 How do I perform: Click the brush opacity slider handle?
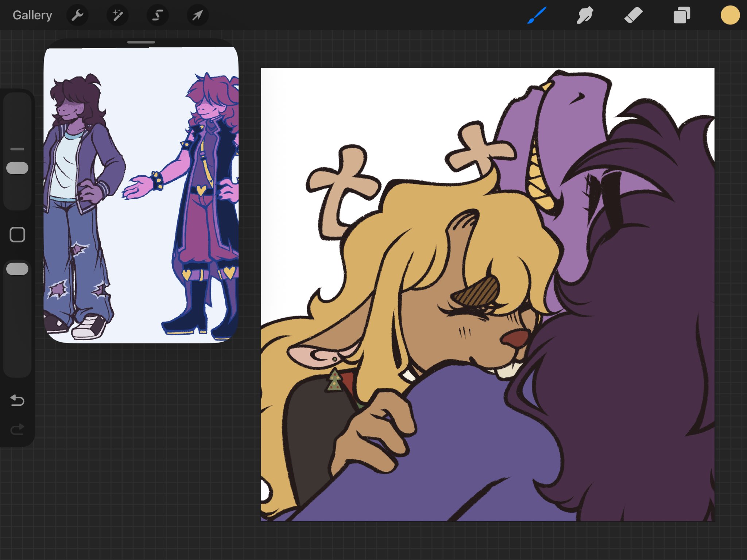pos(17,269)
